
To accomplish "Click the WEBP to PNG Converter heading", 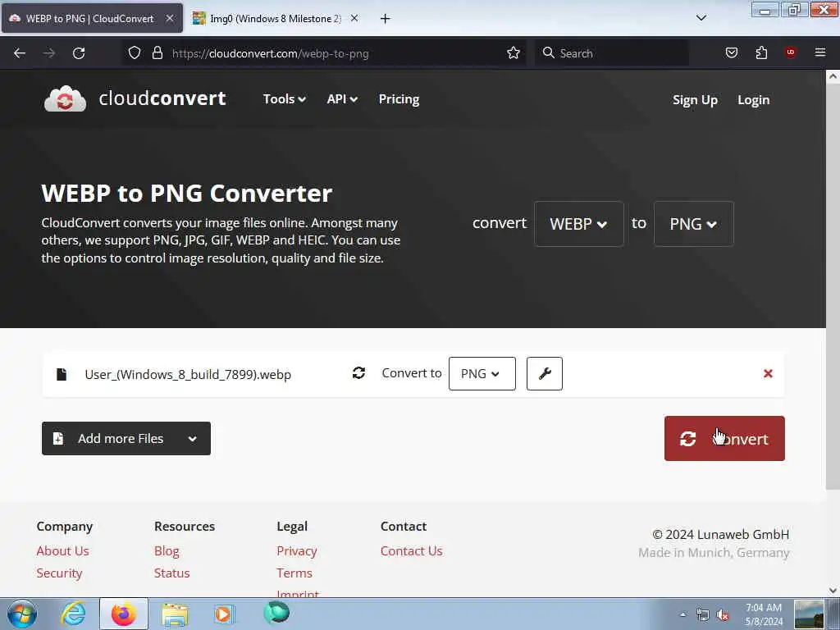I will pos(186,193).
